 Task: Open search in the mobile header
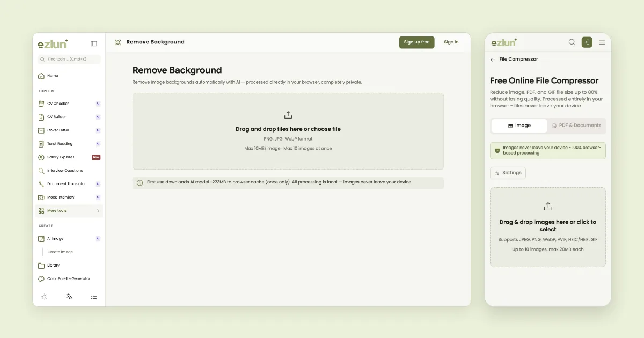tap(572, 42)
